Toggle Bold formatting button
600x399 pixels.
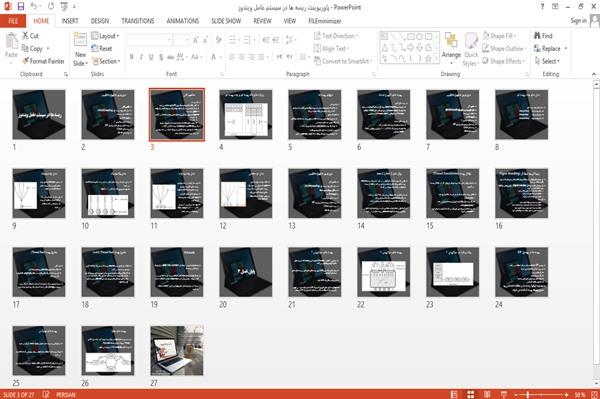coord(132,57)
